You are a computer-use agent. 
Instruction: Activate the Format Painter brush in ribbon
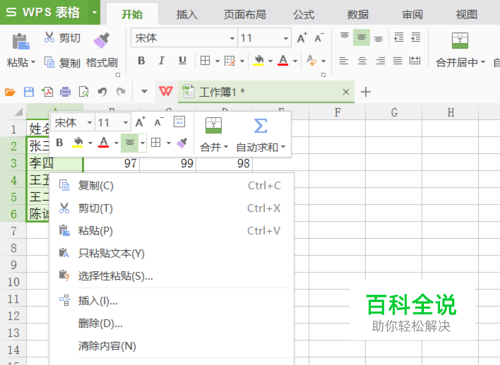click(101, 40)
